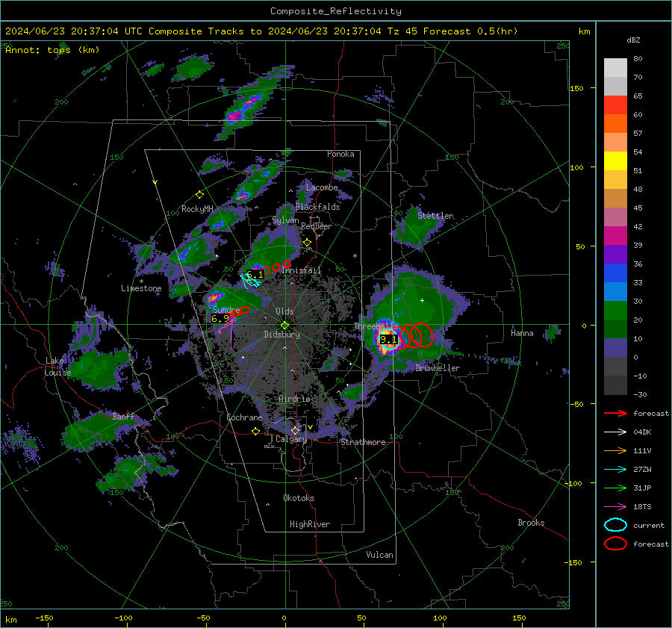This screenshot has width=672, height=628.
Task: Click the Innisfail label
Action: click(x=302, y=270)
